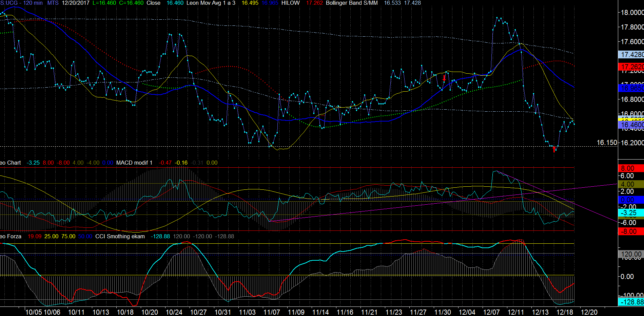The width and height of the screenshot is (644, 316).
Task: Click the gray -0.31 MACD value
Action: pyautogui.click(x=197, y=163)
